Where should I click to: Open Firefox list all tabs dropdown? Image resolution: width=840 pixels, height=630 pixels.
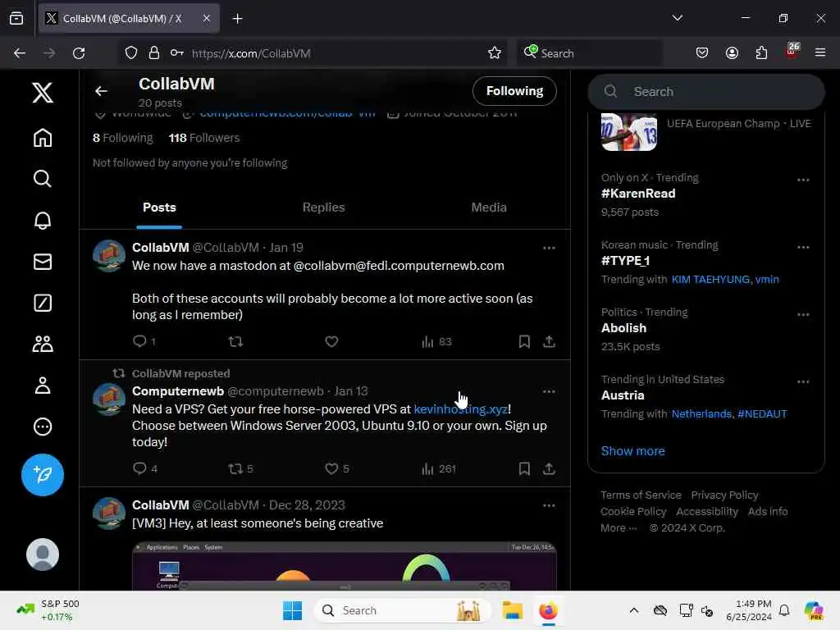click(x=677, y=18)
